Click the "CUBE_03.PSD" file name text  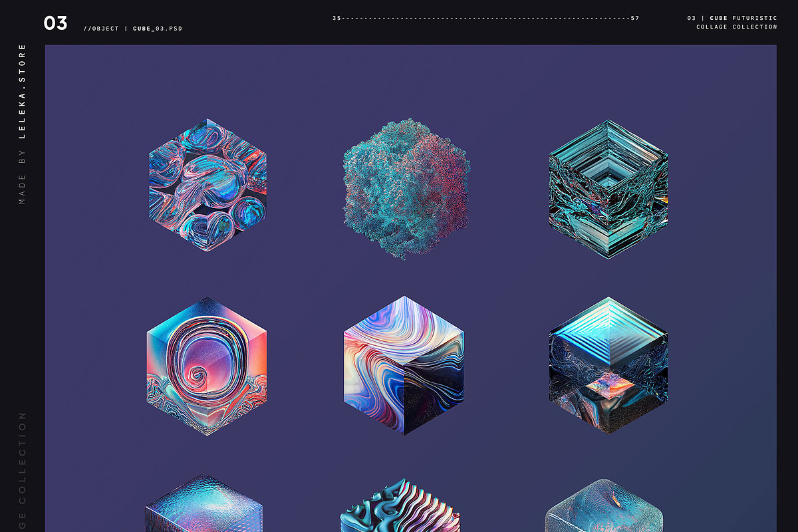point(158,29)
